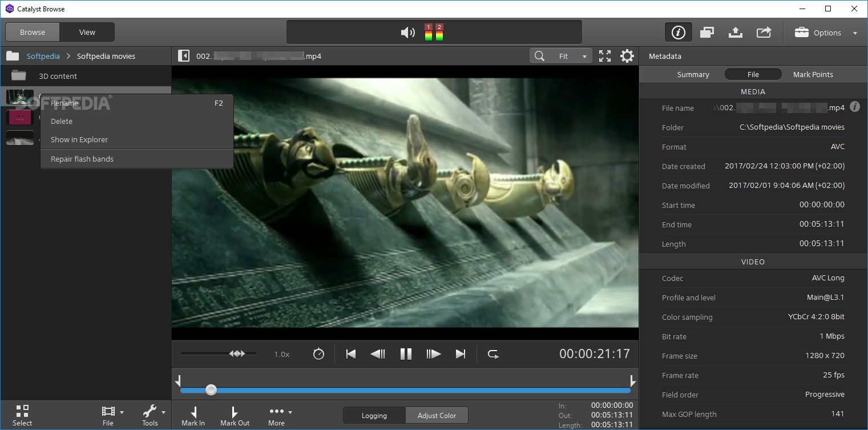Select the red clip thumbnail
Viewport: 868px width, 430px height.
20,118
